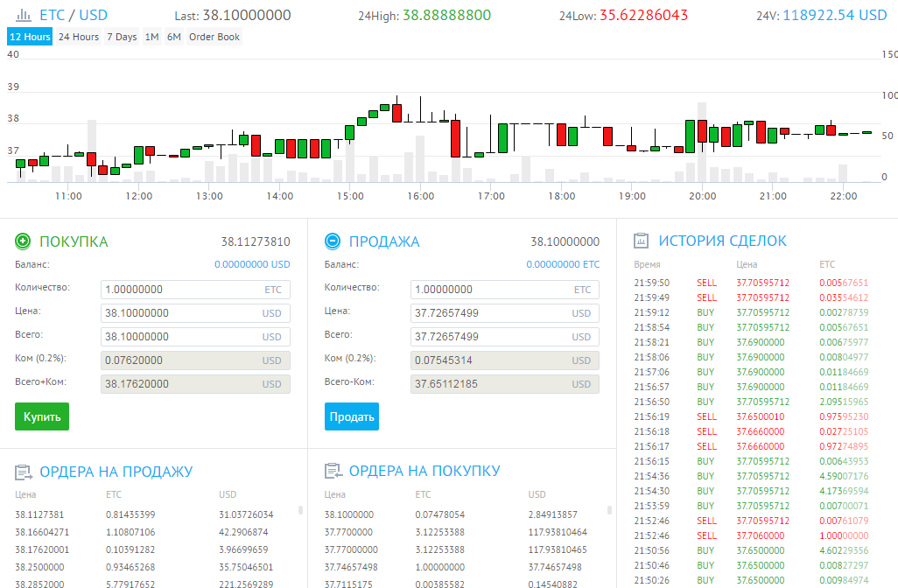This screenshot has width=898, height=588.
Task: Focus the sell Цена input field
Action: pyautogui.click(x=490, y=313)
